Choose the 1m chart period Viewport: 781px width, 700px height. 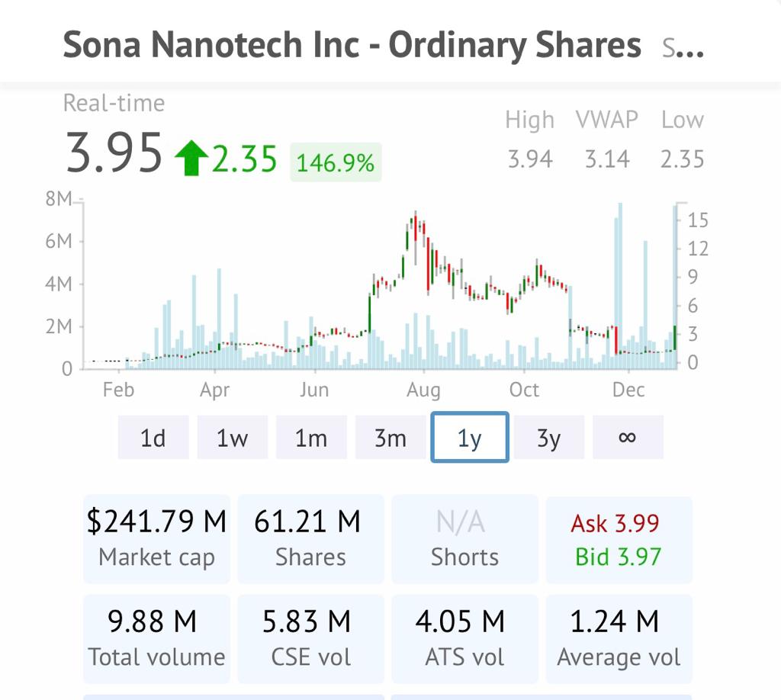311,438
